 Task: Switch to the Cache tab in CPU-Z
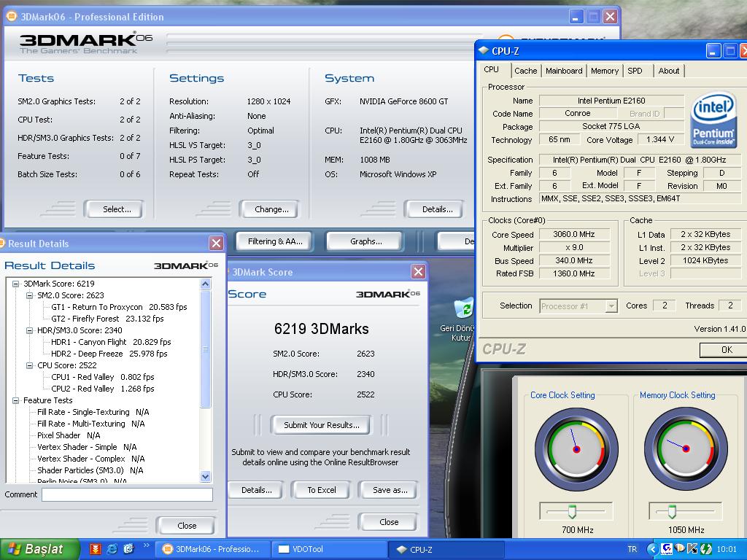tap(525, 71)
